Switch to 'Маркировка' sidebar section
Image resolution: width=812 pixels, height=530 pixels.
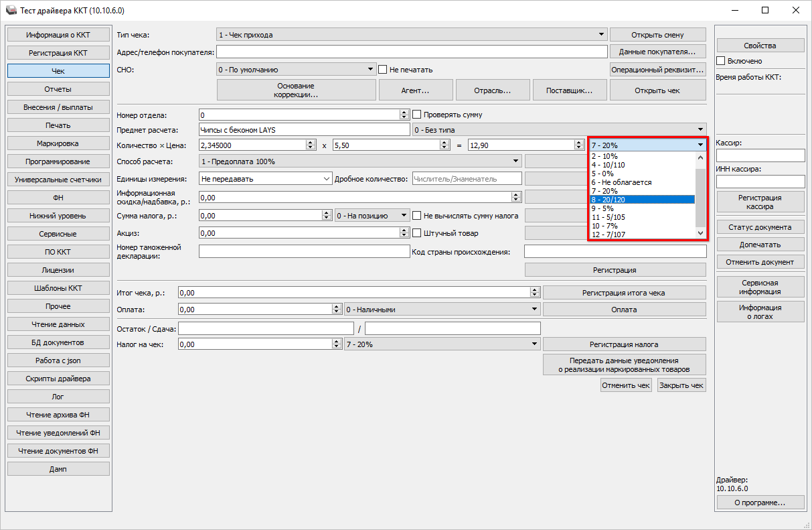[58, 143]
